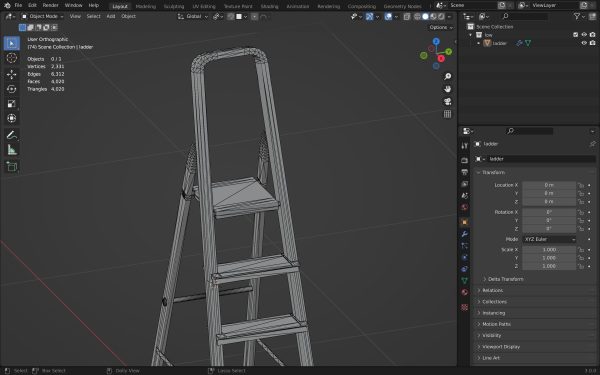Image resolution: width=600 pixels, height=375 pixels.
Task: Open the Render menu
Action: (51, 5)
